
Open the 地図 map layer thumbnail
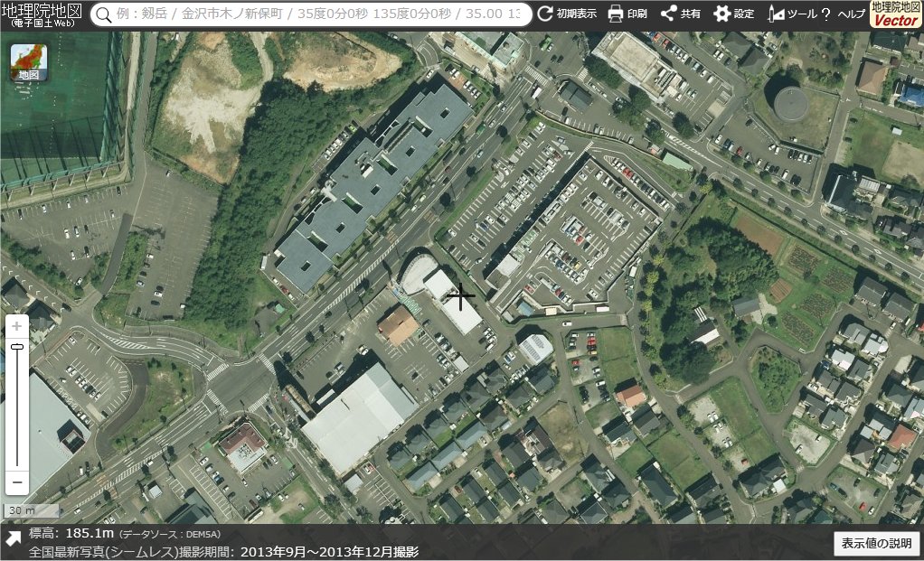pos(28,62)
